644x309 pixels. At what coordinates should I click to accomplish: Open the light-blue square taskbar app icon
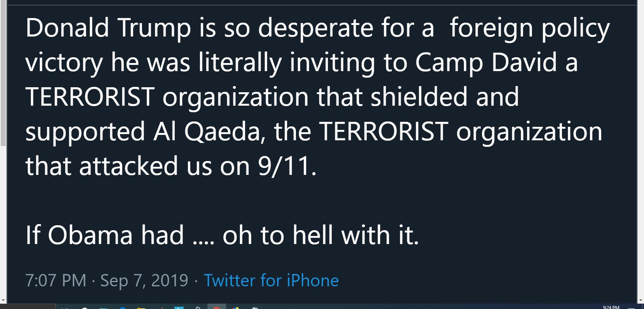coord(179,308)
